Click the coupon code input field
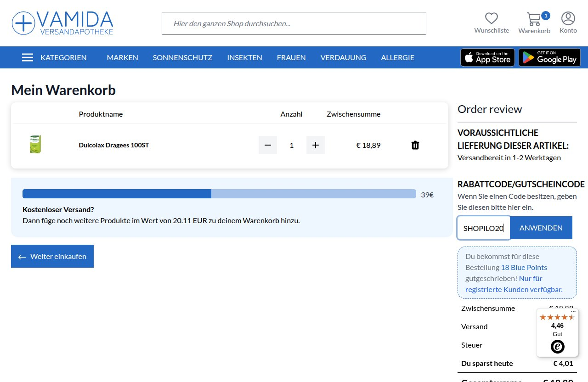Image resolution: width=588 pixels, height=382 pixels. [484, 228]
